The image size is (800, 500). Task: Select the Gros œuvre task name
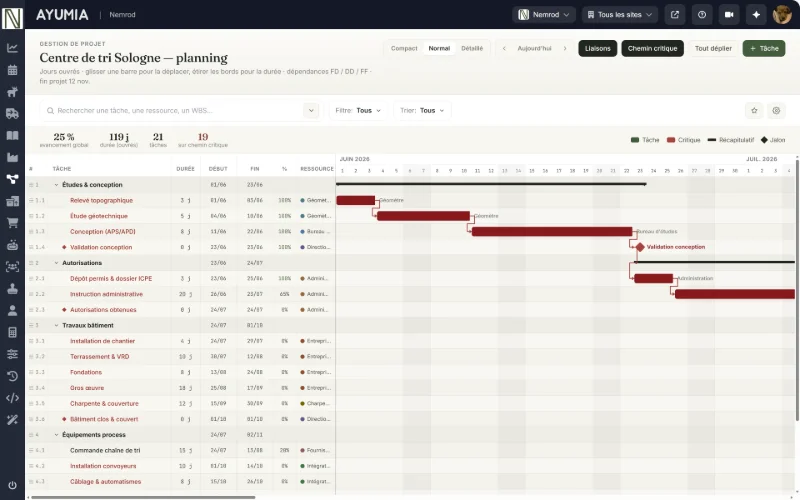tap(87, 388)
